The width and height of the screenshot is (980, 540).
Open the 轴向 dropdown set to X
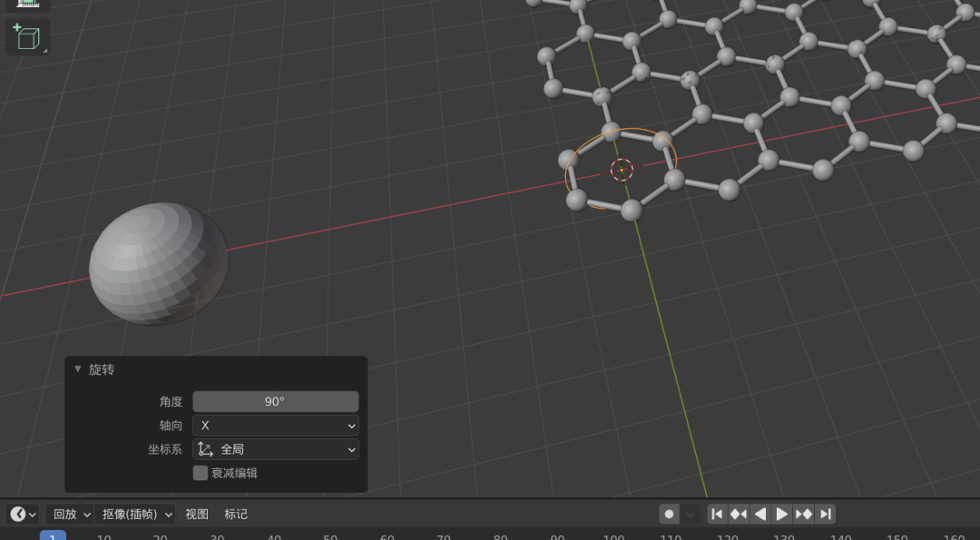click(x=275, y=425)
